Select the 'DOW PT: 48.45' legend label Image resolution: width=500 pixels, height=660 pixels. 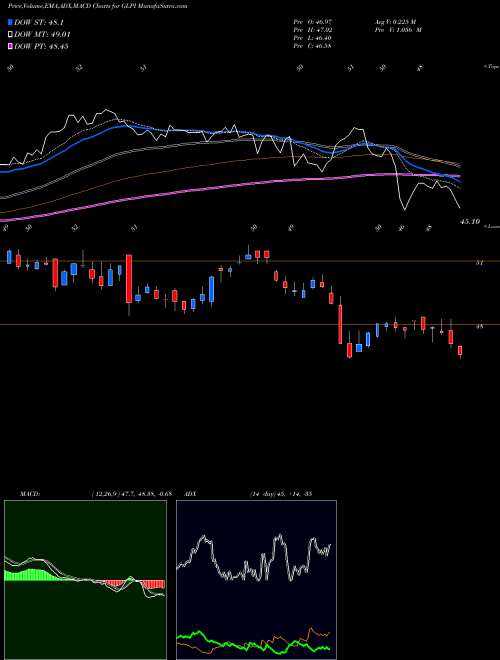click(41, 46)
